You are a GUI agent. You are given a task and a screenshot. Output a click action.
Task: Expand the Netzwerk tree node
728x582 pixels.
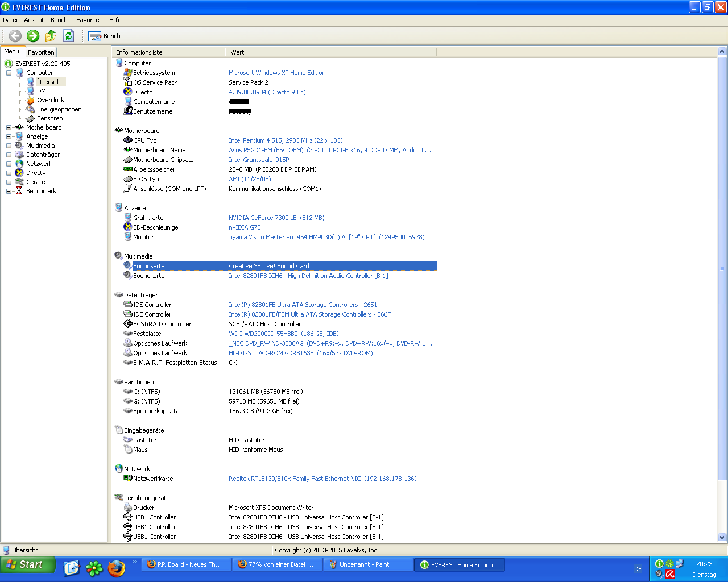tap(9, 164)
